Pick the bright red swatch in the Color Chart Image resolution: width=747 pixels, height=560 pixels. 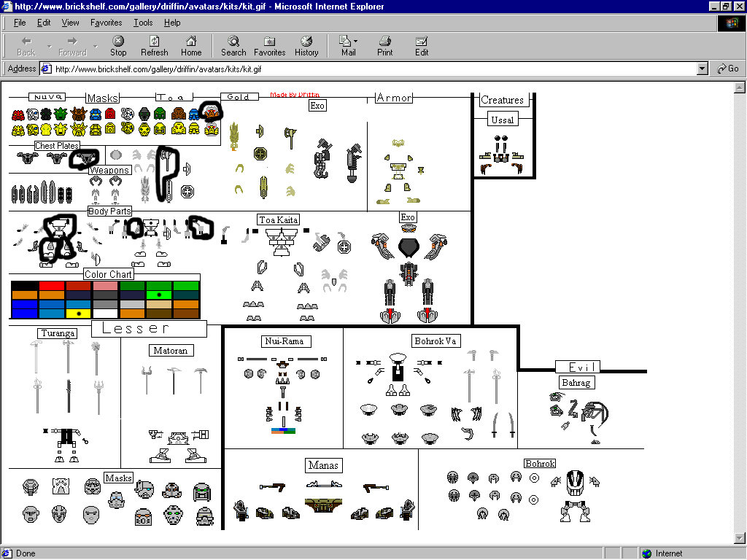click(x=52, y=286)
